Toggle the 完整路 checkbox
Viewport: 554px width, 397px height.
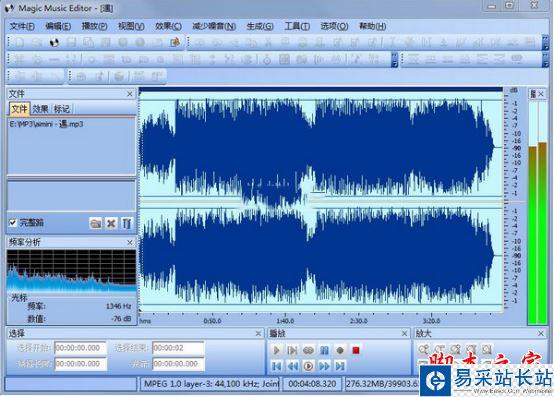click(x=13, y=223)
